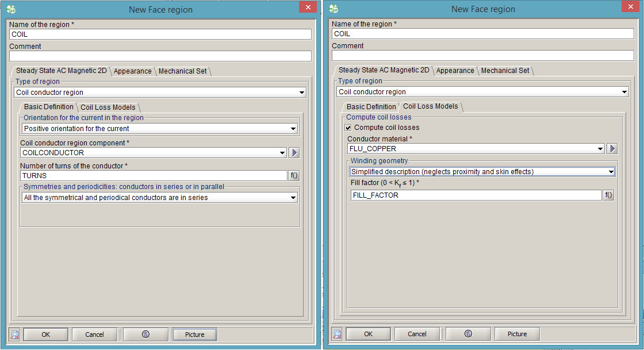Click the bottom-left corner icon in Coil Loss Models dialog
The image size is (644, 350).
338,334
